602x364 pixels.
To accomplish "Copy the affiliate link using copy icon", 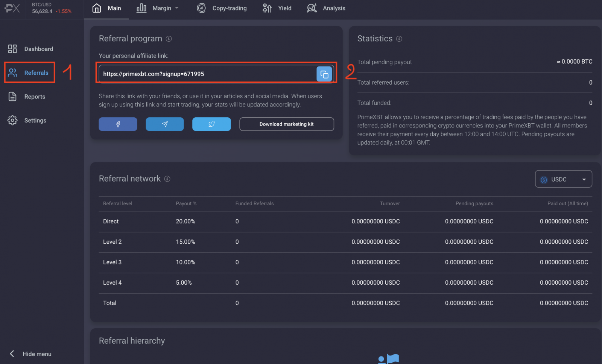I will click(324, 74).
